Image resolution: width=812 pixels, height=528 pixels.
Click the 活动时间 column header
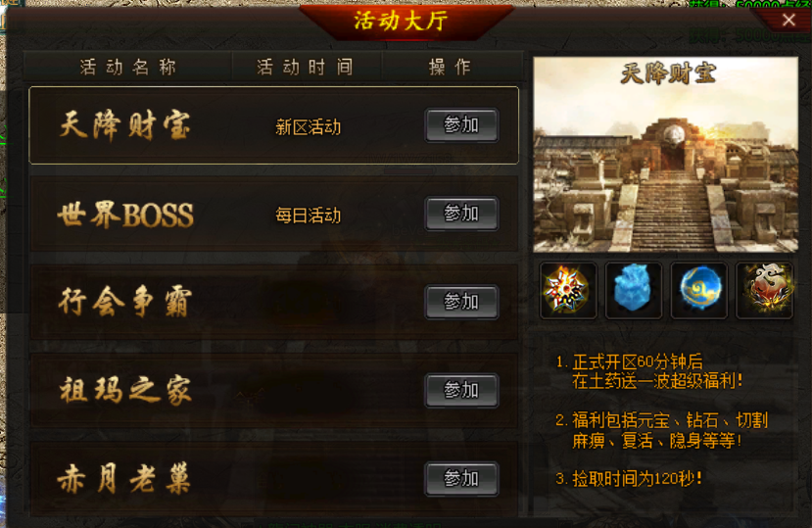(x=306, y=67)
